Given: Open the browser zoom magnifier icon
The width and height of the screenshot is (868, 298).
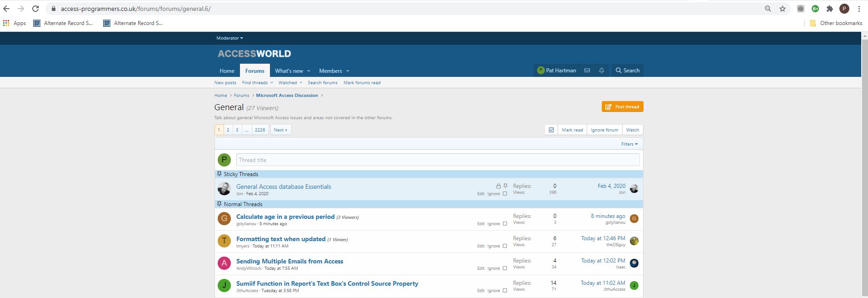Looking at the screenshot, I should (768, 9).
